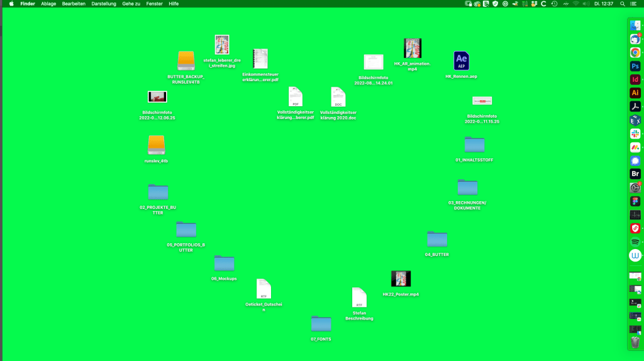This screenshot has height=361, width=644.
Task: Open Photoshop from the Dock
Action: [635, 66]
